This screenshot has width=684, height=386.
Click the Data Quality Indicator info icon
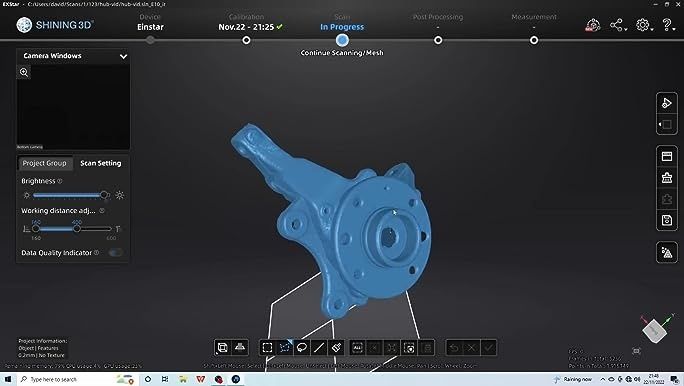[x=96, y=253]
